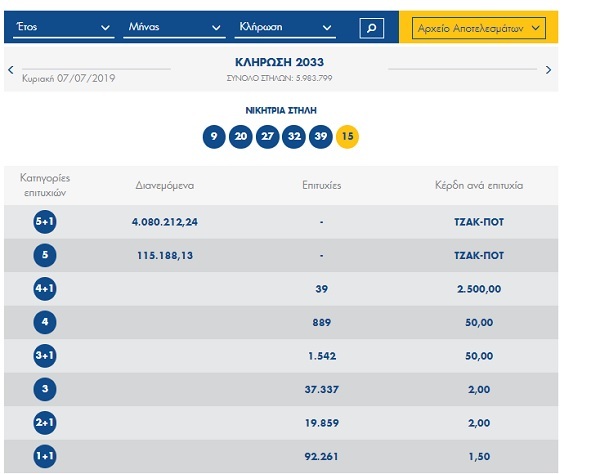Click the 5+1 category badge
Image resolution: width=600 pixels, height=474 pixels.
click(44, 222)
